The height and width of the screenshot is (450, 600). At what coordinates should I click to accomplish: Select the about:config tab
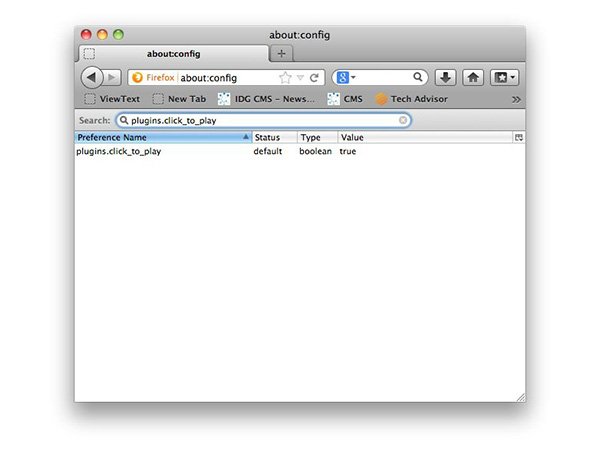[x=174, y=54]
